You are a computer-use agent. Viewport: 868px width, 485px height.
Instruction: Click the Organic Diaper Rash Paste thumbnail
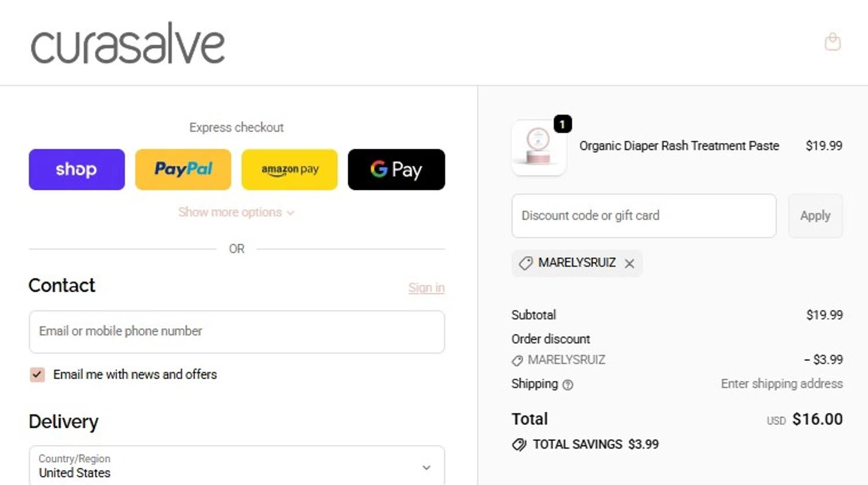coord(539,148)
